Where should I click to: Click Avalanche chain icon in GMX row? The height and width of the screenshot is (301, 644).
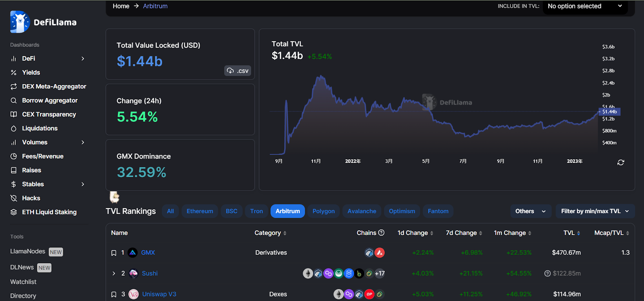(x=380, y=253)
